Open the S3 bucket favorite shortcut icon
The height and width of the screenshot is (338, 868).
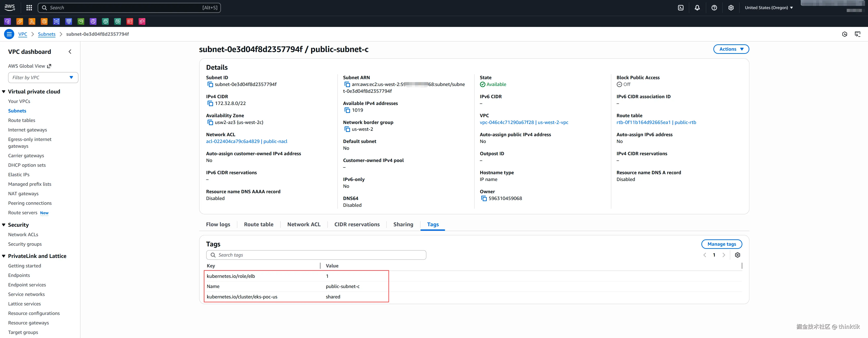[81, 21]
